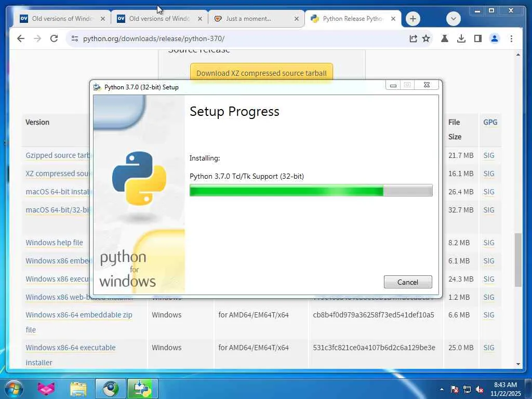
Task: Open SIG link for 32.7 MB file
Action: tap(488, 210)
